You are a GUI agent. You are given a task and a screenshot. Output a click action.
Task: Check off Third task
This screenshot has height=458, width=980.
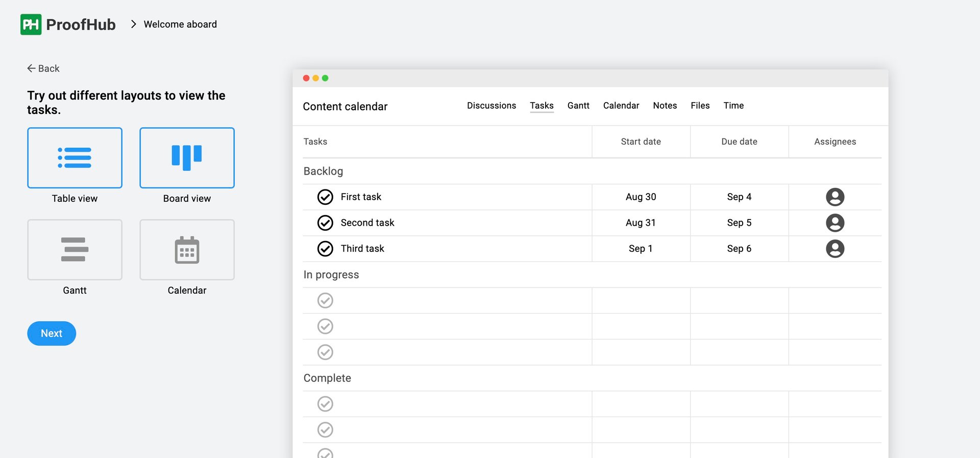(x=325, y=249)
